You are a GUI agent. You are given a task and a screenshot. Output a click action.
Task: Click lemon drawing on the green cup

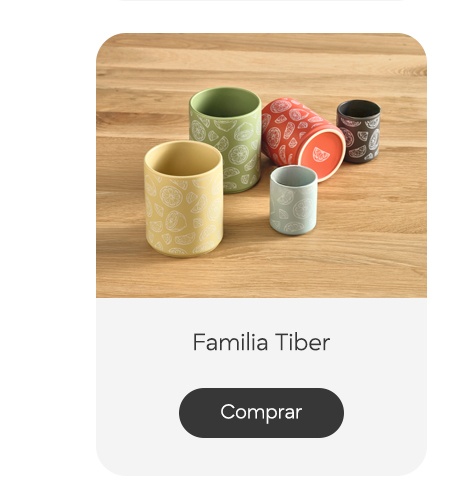(238, 154)
